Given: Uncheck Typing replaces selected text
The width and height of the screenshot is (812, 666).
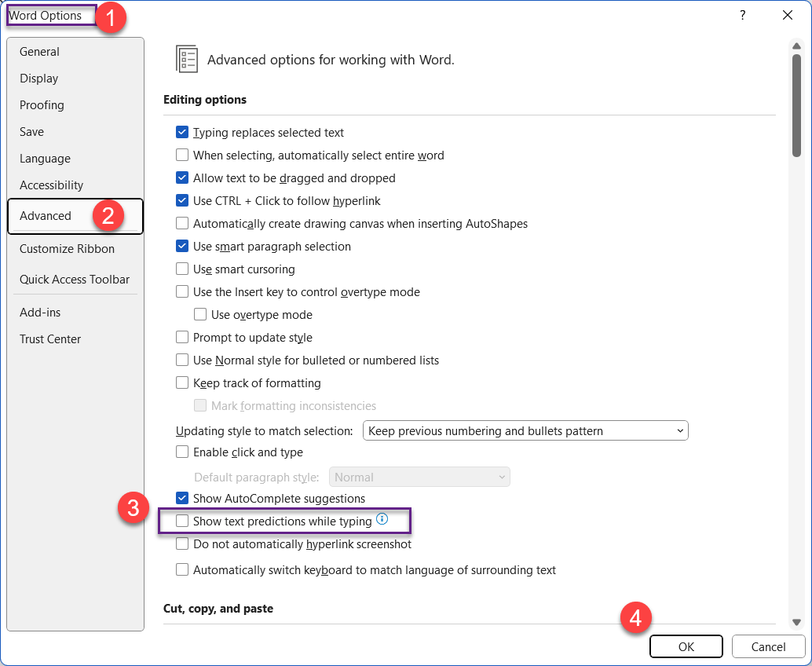Looking at the screenshot, I should [x=181, y=132].
